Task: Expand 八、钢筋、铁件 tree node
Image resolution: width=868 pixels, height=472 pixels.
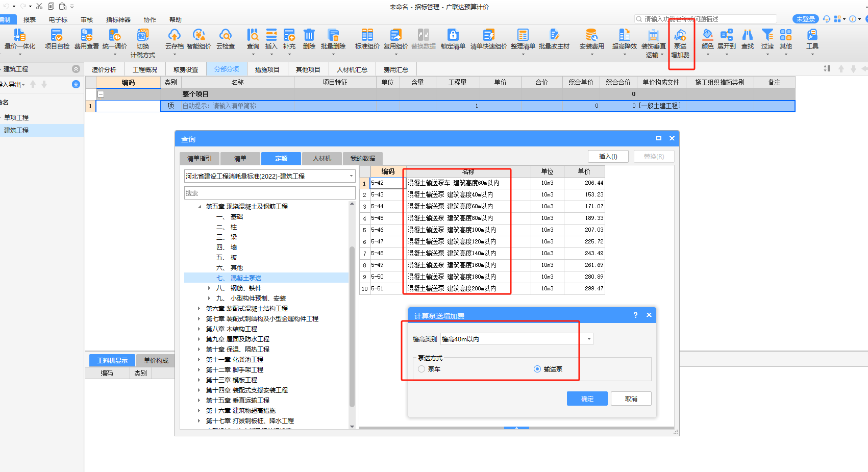Action: pyautogui.click(x=209, y=288)
